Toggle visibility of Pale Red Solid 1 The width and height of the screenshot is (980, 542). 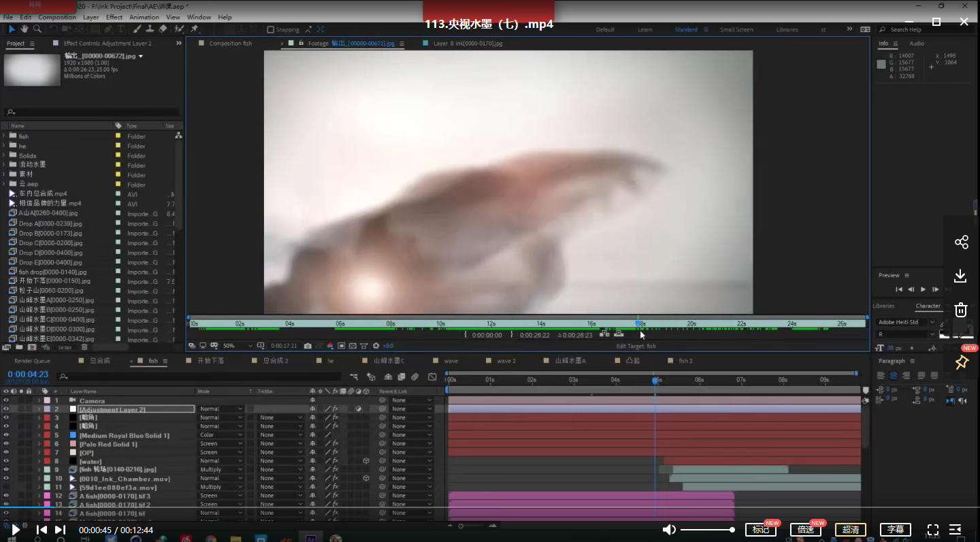pos(6,444)
